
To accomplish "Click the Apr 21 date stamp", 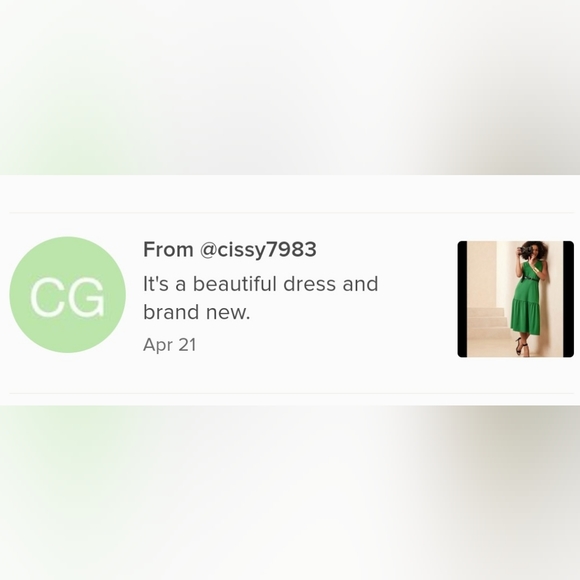I will [169, 345].
